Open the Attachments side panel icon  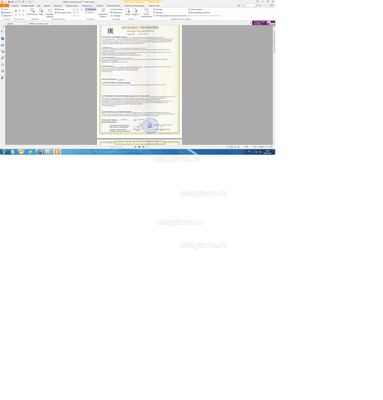[x=3, y=58]
